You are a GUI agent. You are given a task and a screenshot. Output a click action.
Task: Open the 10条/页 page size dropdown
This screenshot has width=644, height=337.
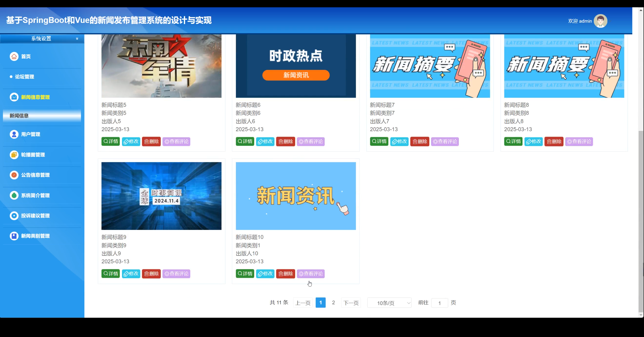tap(389, 303)
